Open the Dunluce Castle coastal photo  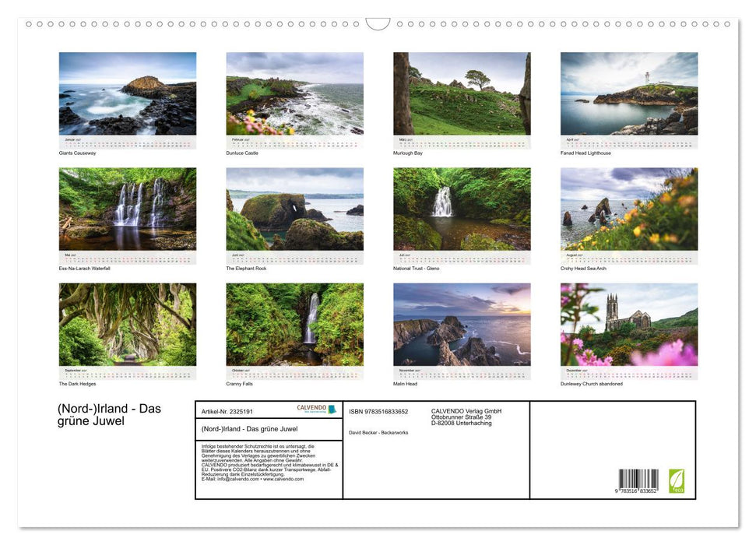coord(294,93)
